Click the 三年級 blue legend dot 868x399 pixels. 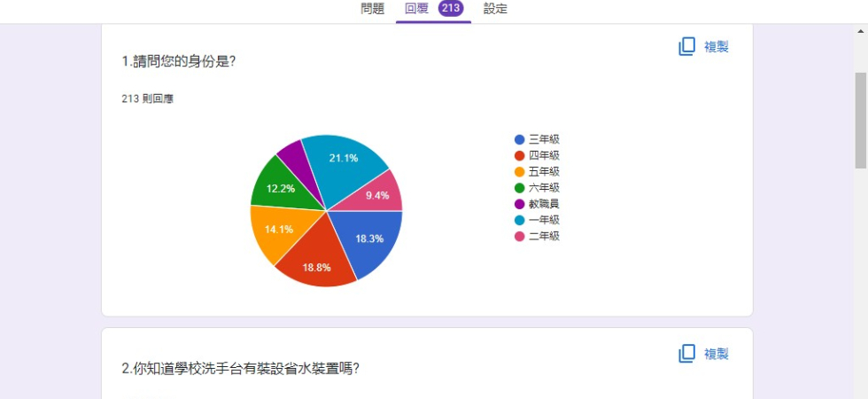tap(520, 140)
